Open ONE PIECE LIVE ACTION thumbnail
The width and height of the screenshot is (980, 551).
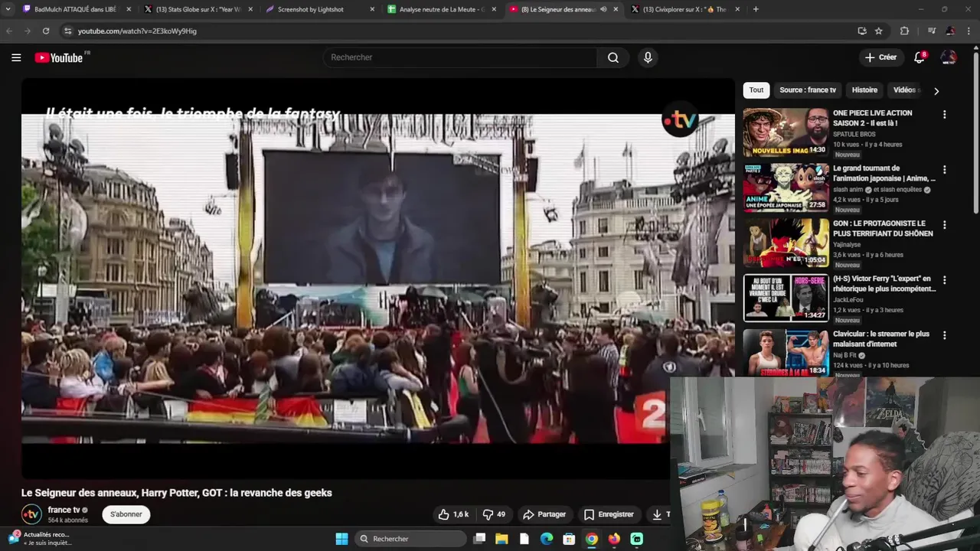pos(786,132)
